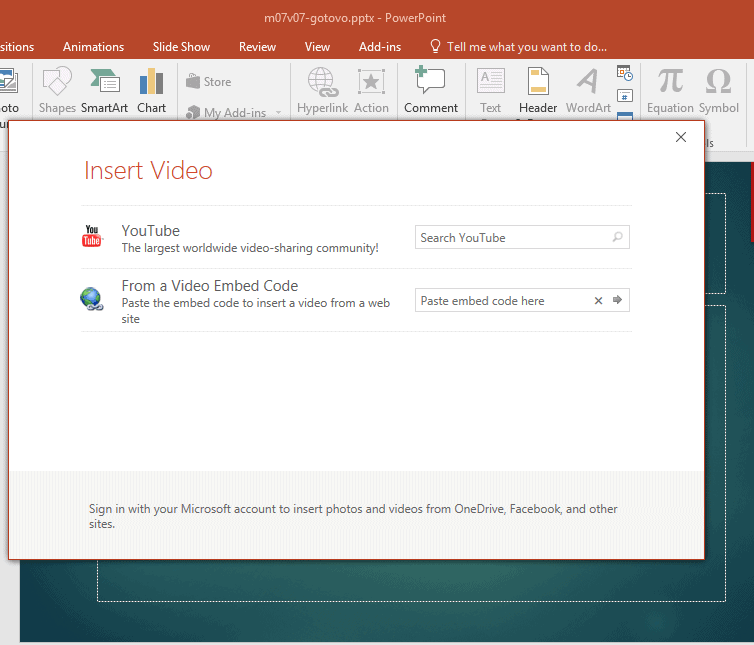Click the Sign in with Microsoft account text
This screenshot has width=754, height=645.
pyautogui.click(x=353, y=516)
